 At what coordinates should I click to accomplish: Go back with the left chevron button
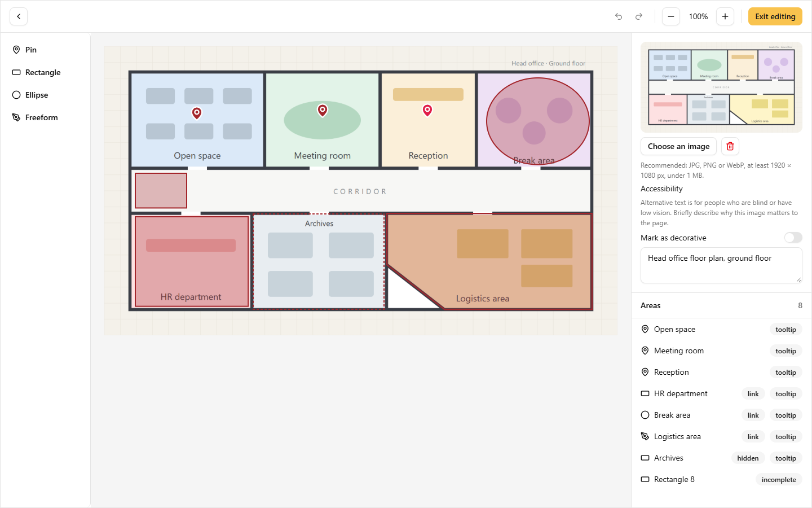19,16
